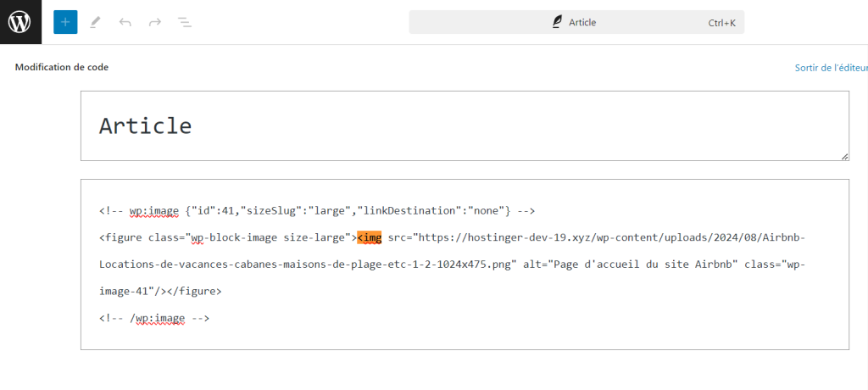Click the Redo arrow
Viewport: 868px width, 390px height.
(x=154, y=22)
